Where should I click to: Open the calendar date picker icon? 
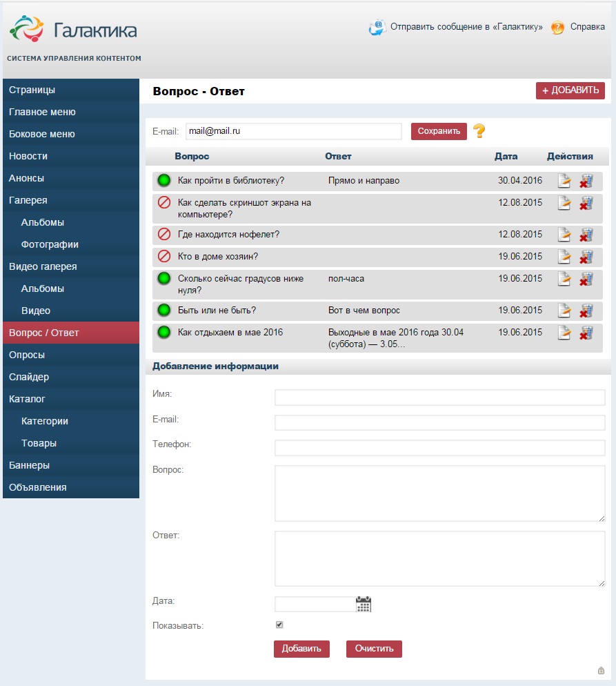(364, 604)
